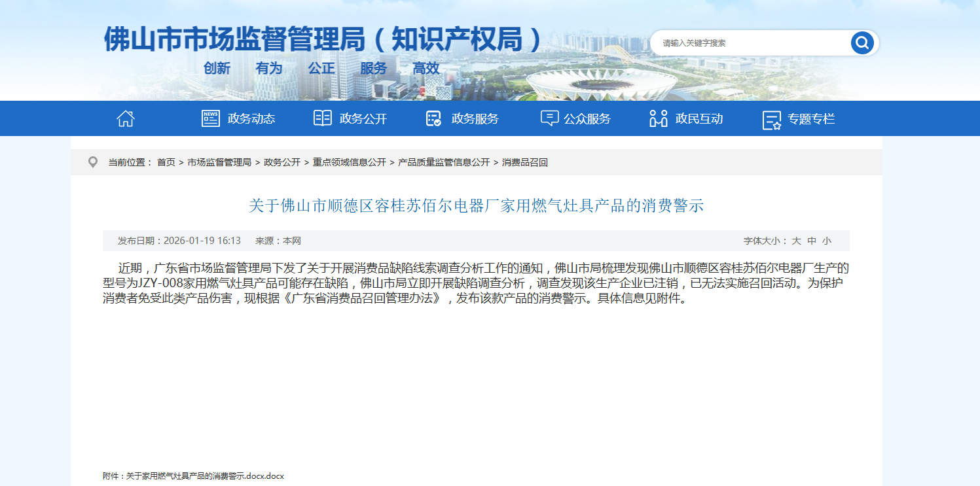This screenshot has height=486, width=980.
Task: Set font size to 中
Action: pyautogui.click(x=812, y=241)
